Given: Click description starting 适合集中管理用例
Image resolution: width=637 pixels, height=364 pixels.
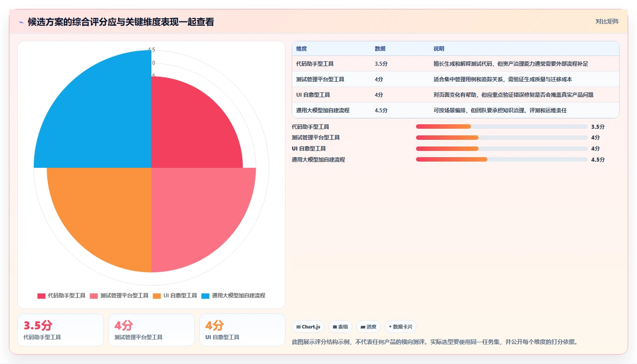Looking at the screenshot, I should 503,79.
